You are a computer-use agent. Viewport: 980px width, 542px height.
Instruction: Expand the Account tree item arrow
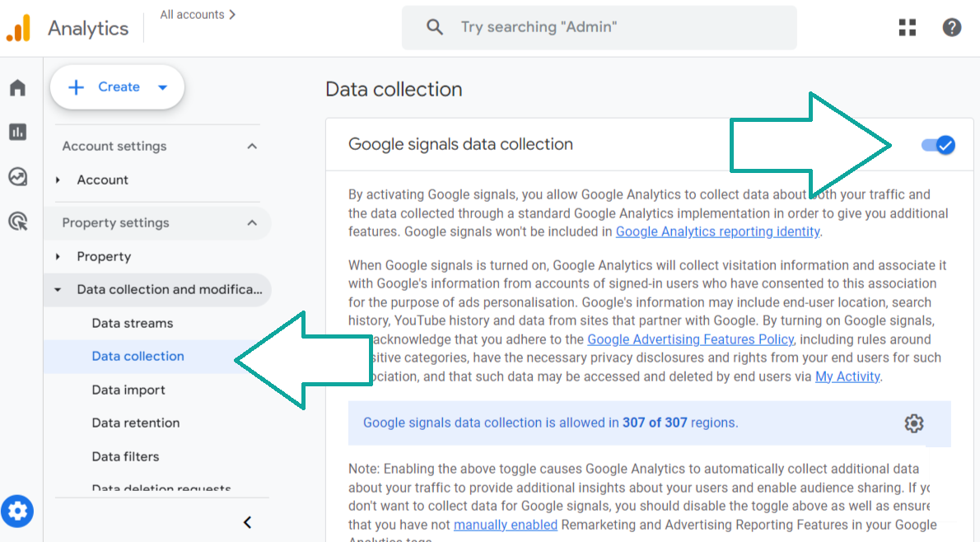58,180
